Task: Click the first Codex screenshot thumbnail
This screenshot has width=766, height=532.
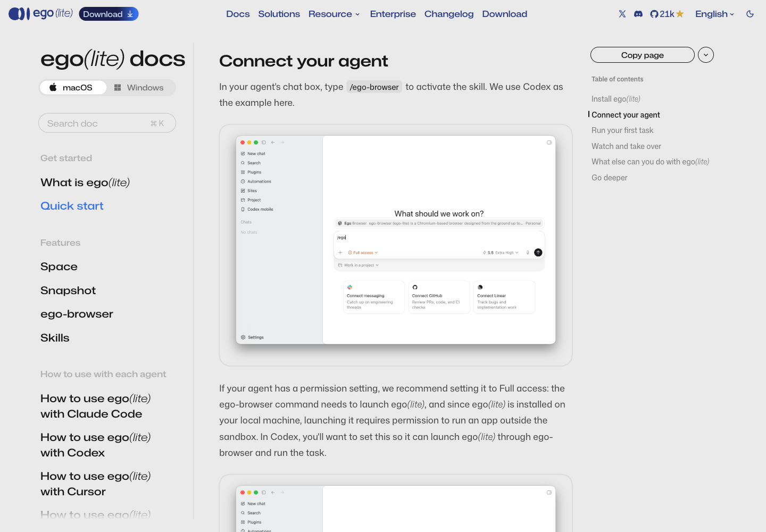Action: coord(396,240)
